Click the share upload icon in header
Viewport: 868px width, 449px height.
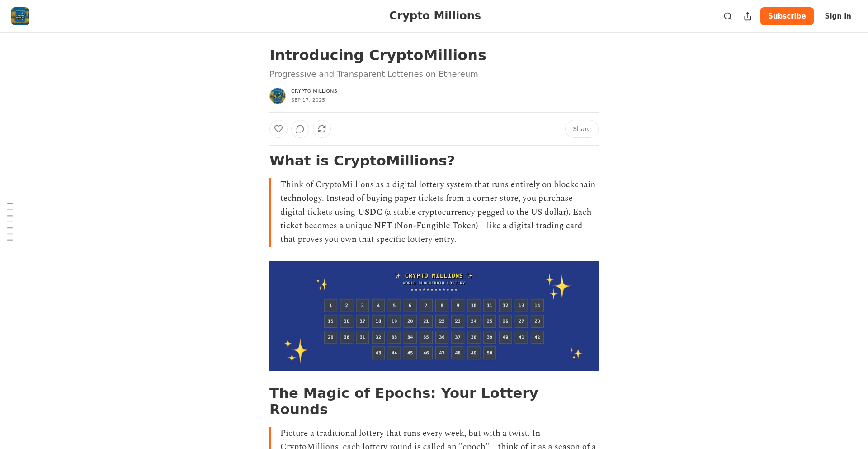pyautogui.click(x=748, y=16)
